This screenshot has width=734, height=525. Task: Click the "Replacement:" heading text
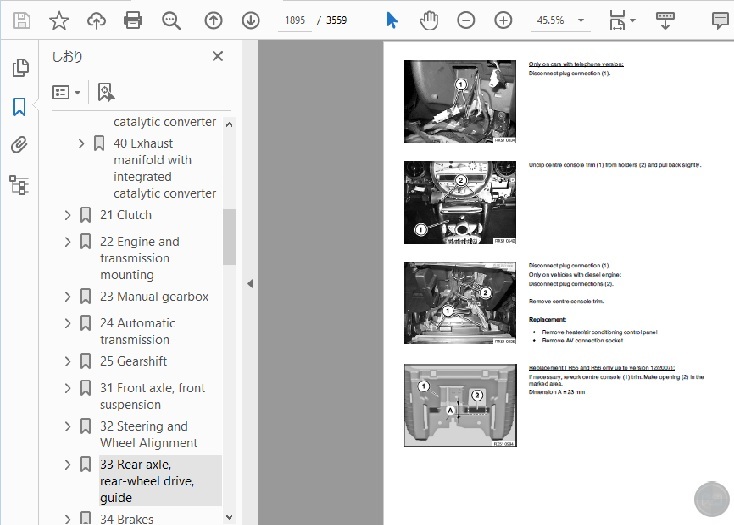[x=547, y=320]
